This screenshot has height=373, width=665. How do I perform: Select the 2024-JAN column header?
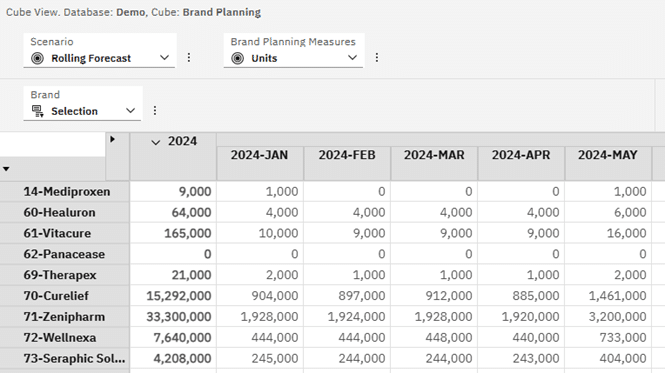(260, 163)
